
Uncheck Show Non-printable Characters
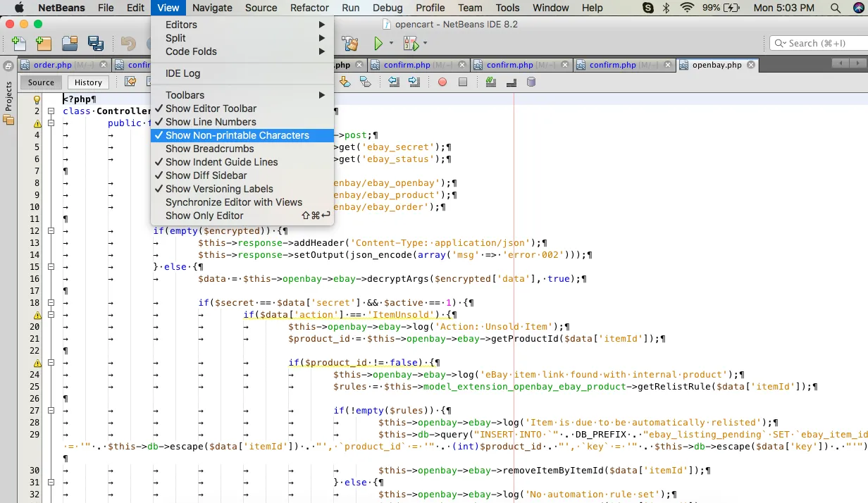pyautogui.click(x=237, y=135)
